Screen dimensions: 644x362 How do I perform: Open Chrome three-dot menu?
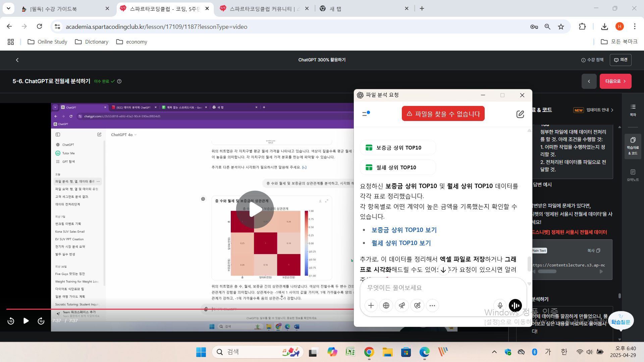tap(635, 26)
